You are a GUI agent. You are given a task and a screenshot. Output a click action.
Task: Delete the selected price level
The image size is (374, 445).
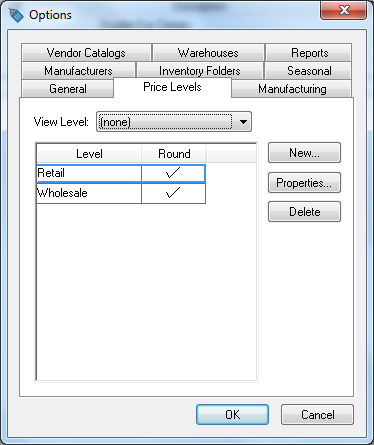pyautogui.click(x=304, y=212)
